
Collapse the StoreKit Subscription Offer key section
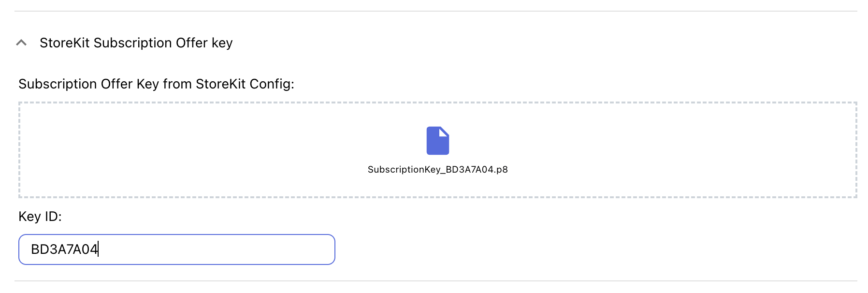(20, 43)
